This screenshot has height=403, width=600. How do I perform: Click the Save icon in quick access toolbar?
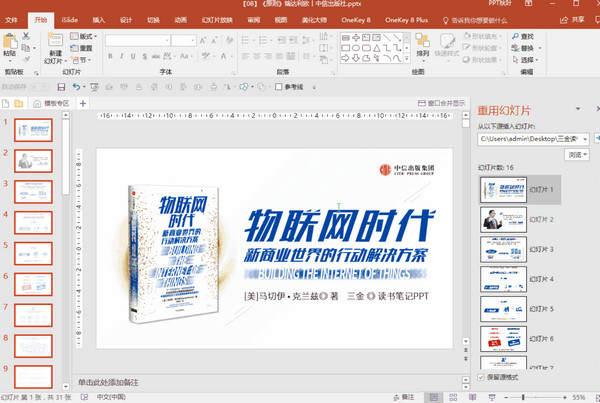tap(61, 87)
